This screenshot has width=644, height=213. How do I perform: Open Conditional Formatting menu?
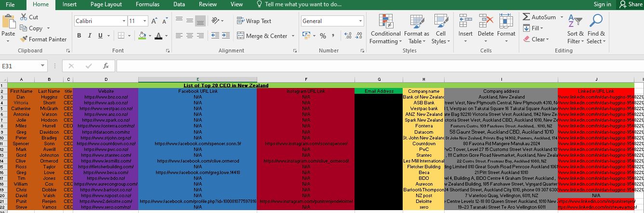click(385, 29)
